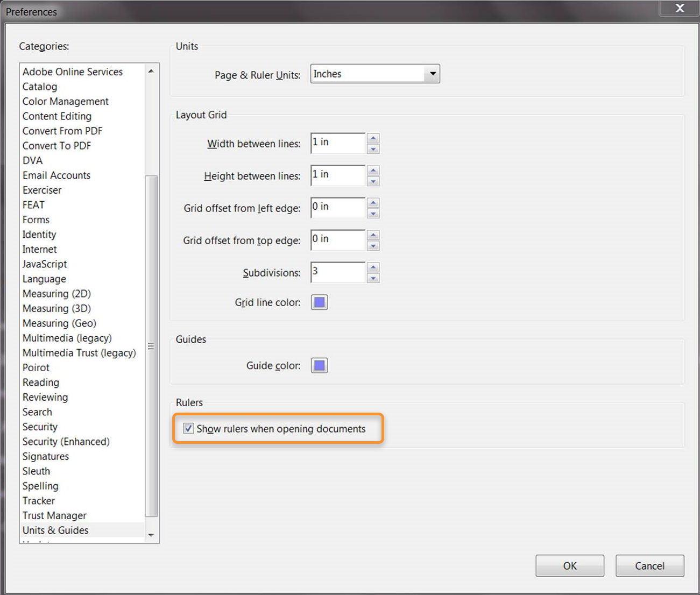Open the Spelling preferences category
This screenshot has height=595, width=700.
click(x=40, y=486)
